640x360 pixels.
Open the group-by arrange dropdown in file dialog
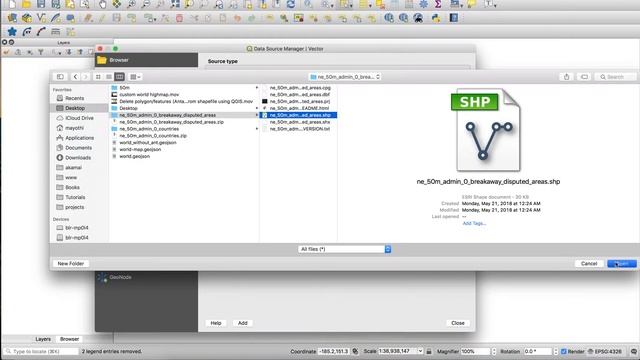coord(135,77)
